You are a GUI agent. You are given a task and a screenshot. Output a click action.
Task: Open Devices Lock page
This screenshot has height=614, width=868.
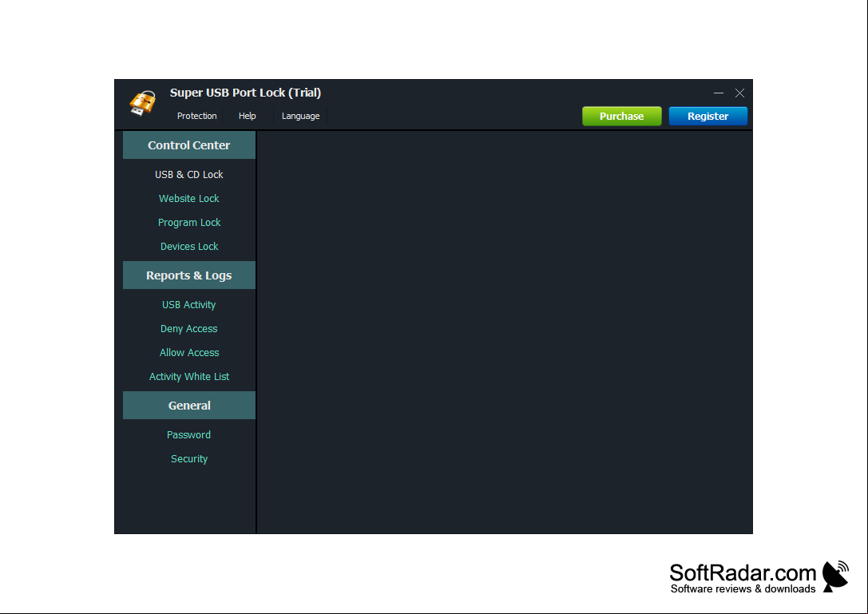188,247
